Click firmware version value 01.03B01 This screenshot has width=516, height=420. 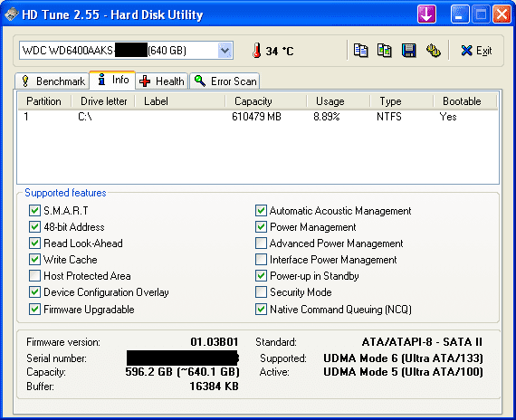215,342
